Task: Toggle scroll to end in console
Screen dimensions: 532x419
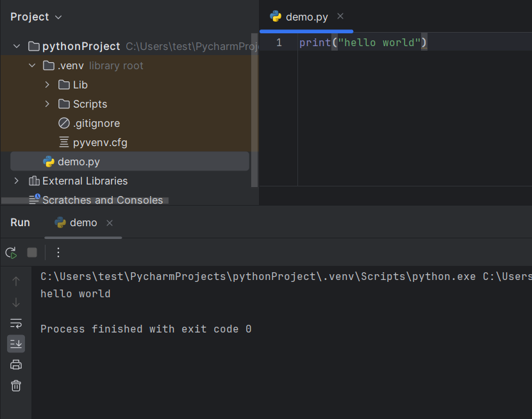Action: pyautogui.click(x=16, y=344)
